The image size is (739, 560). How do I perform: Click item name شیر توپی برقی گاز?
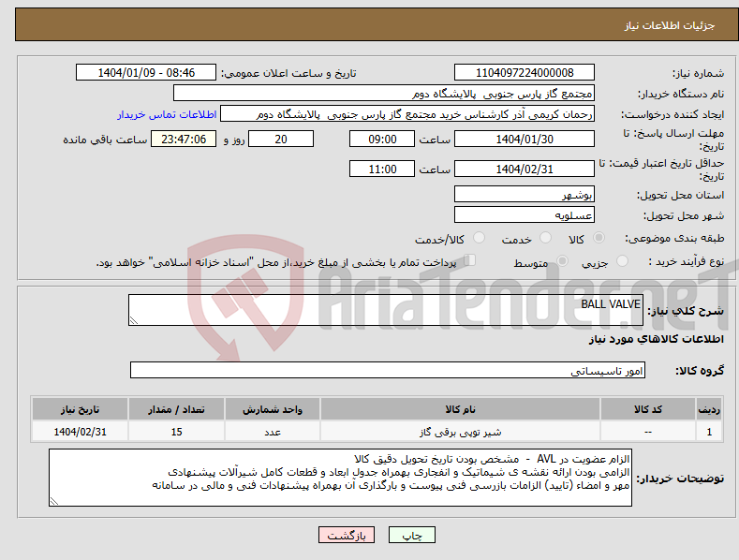pos(460,432)
